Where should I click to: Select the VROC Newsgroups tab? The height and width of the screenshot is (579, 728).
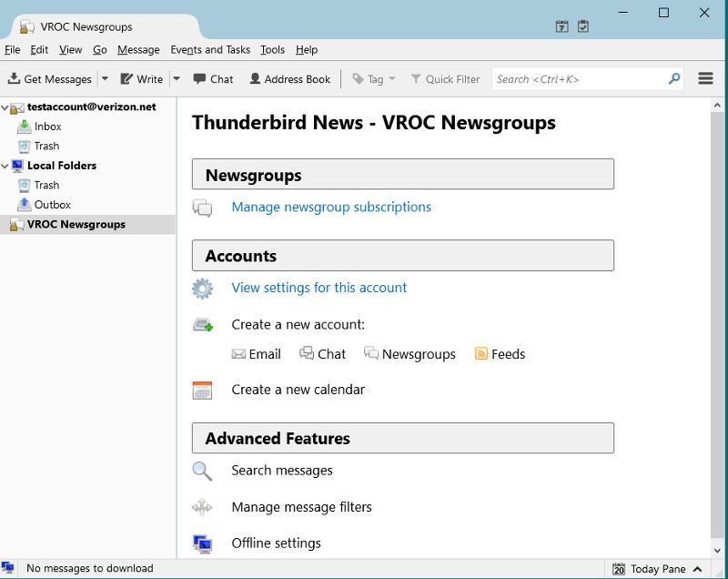tap(105, 27)
